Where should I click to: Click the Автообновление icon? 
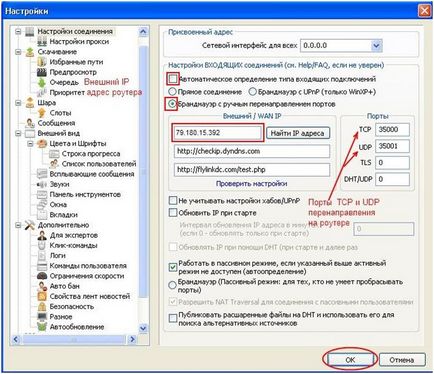[42, 327]
